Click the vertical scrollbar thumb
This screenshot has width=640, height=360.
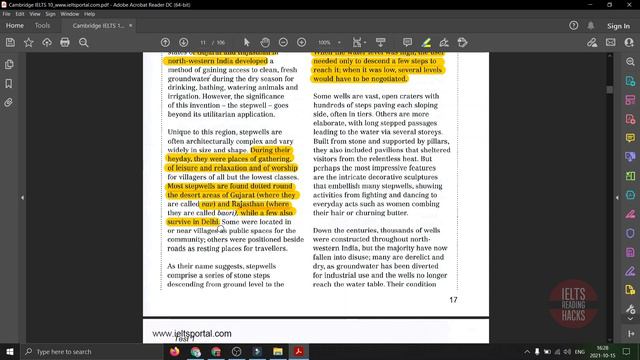tap(609, 89)
